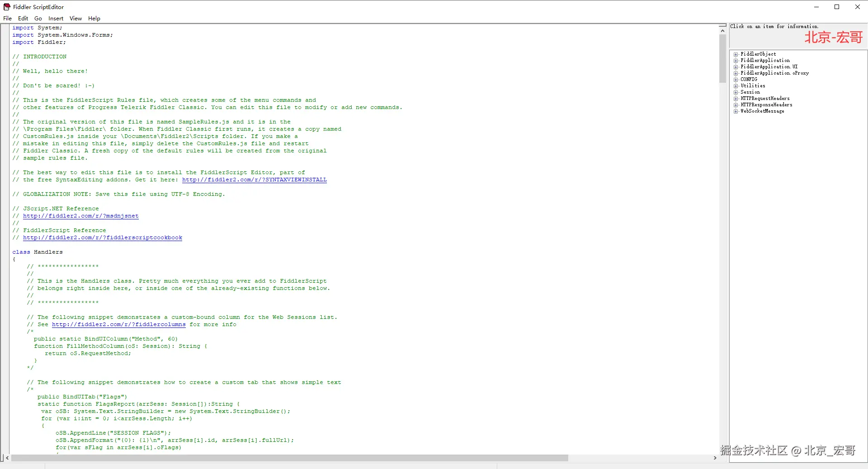Click the BindUIColumn("Method", 60) line
Image resolution: width=868 pixels, height=469 pixels.
[106, 339]
